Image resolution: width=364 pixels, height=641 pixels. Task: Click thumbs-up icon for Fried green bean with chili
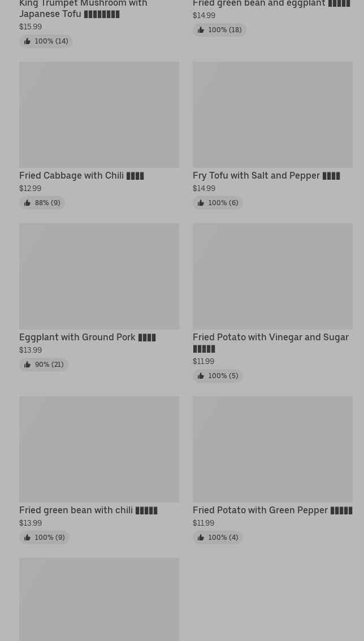pos(27,537)
